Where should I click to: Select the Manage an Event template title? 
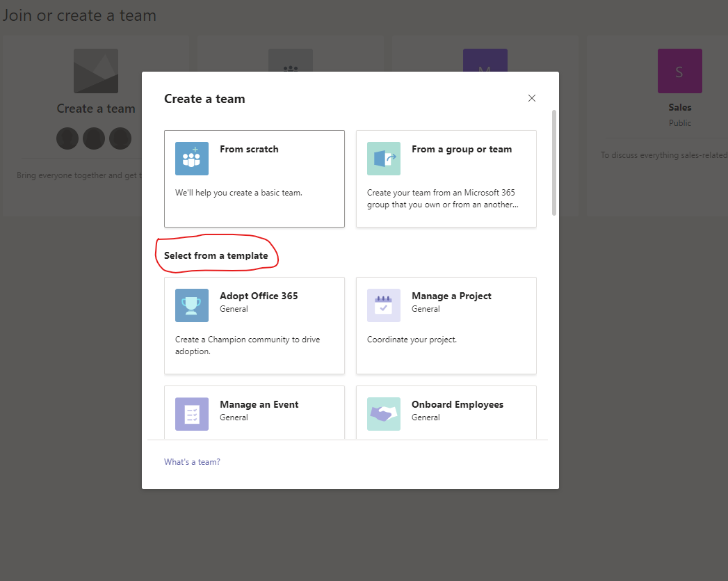click(x=259, y=404)
